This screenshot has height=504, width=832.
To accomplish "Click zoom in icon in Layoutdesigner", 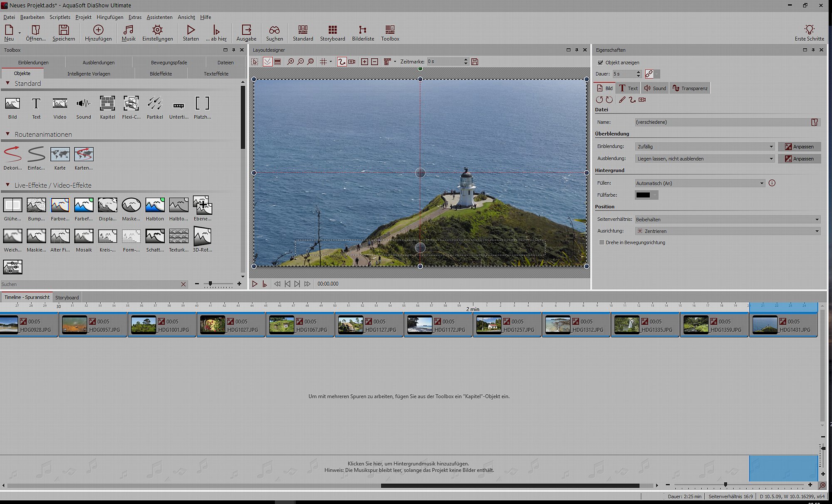I will 291,62.
